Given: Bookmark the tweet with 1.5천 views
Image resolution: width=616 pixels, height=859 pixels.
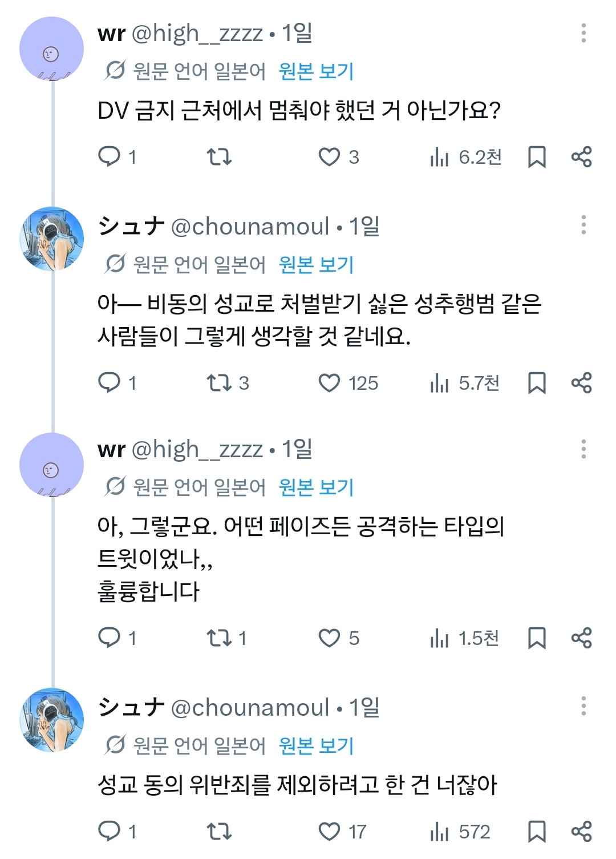Looking at the screenshot, I should [x=537, y=638].
